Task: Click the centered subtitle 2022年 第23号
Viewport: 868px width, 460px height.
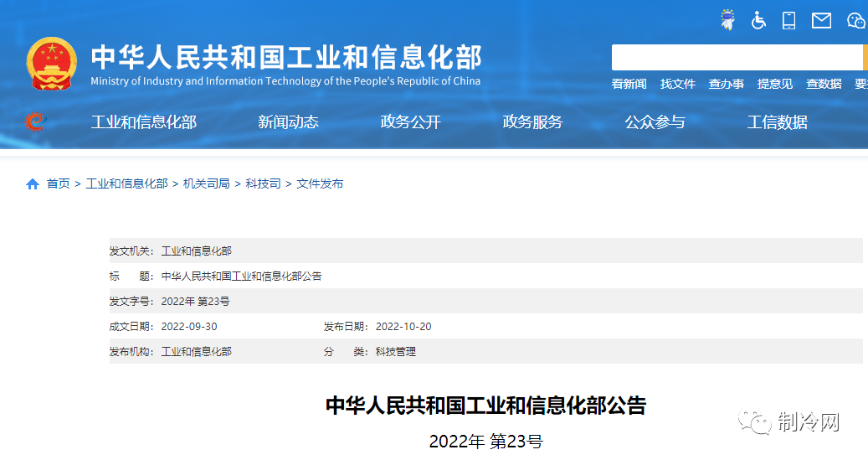Action: click(x=486, y=442)
